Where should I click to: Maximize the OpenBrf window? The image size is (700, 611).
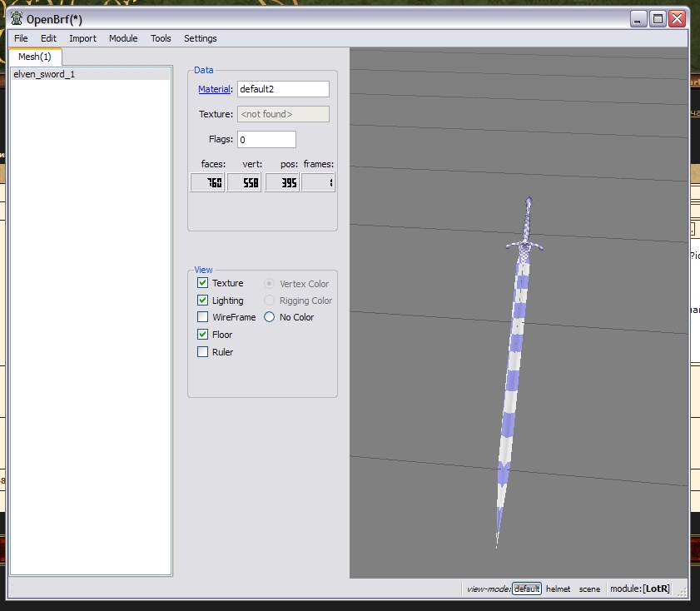658,19
